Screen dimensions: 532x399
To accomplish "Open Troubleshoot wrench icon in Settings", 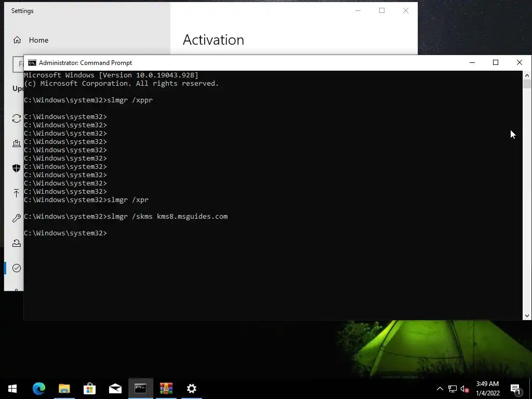I will click(16, 218).
